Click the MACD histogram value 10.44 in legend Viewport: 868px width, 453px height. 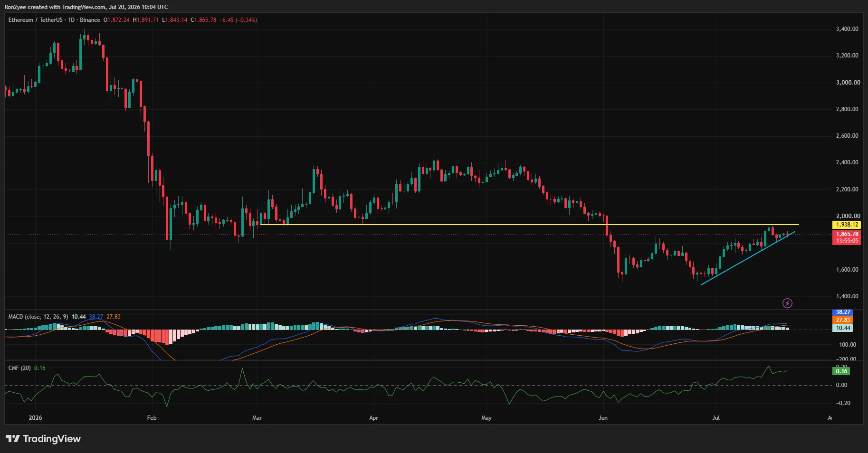[79, 317]
